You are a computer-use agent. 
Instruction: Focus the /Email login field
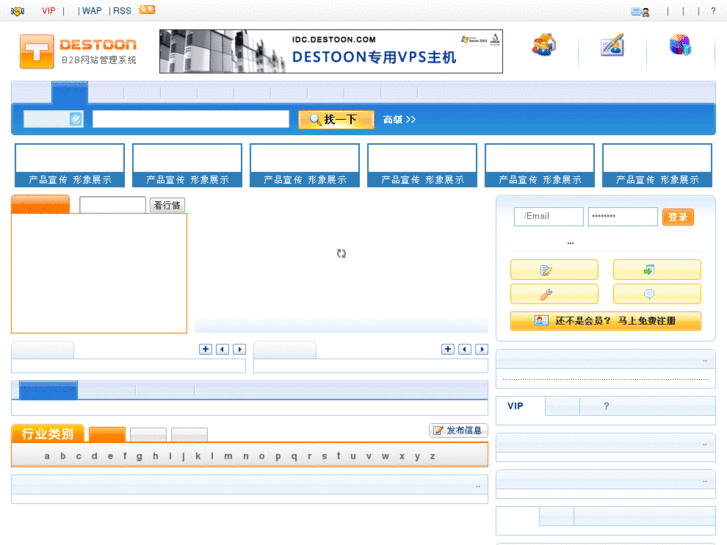point(548,217)
